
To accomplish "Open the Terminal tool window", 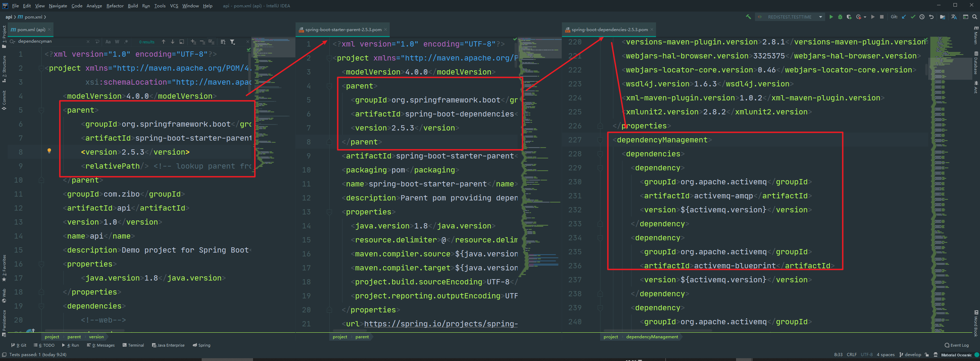I will [133, 345].
